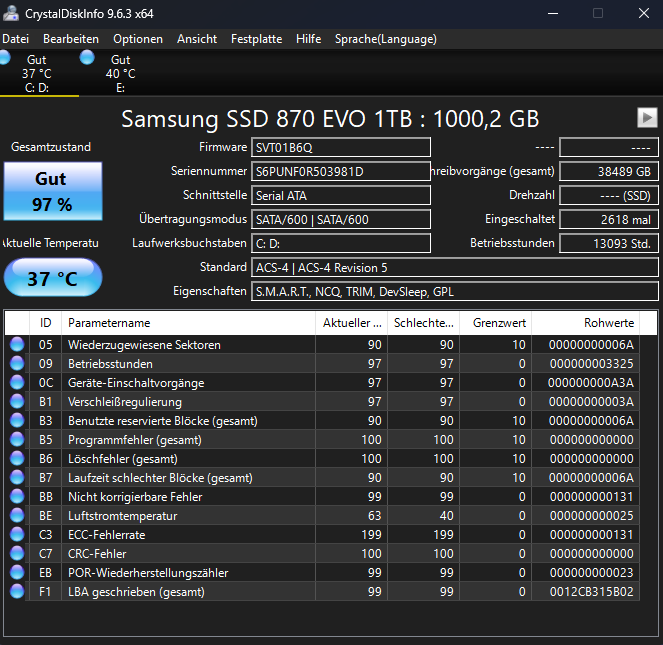Click status orb for Luftstromtemperatur row
Screen dimensions: 663x645
[x=17, y=516]
